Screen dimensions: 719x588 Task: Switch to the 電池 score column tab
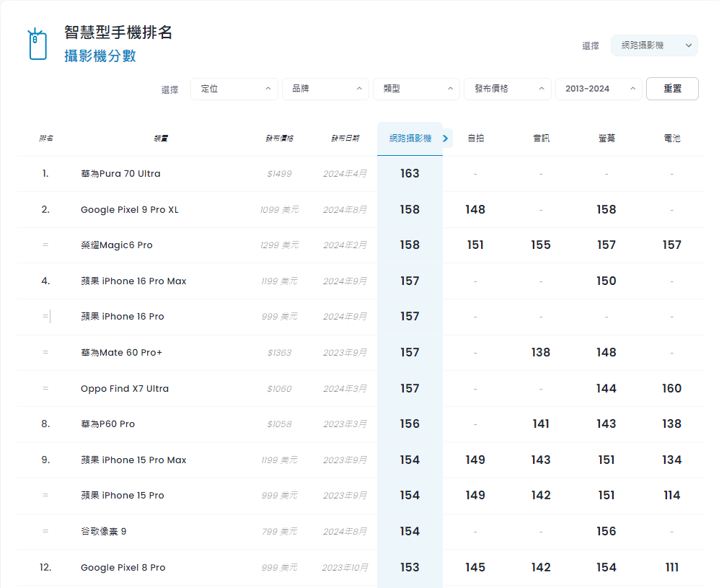click(672, 138)
